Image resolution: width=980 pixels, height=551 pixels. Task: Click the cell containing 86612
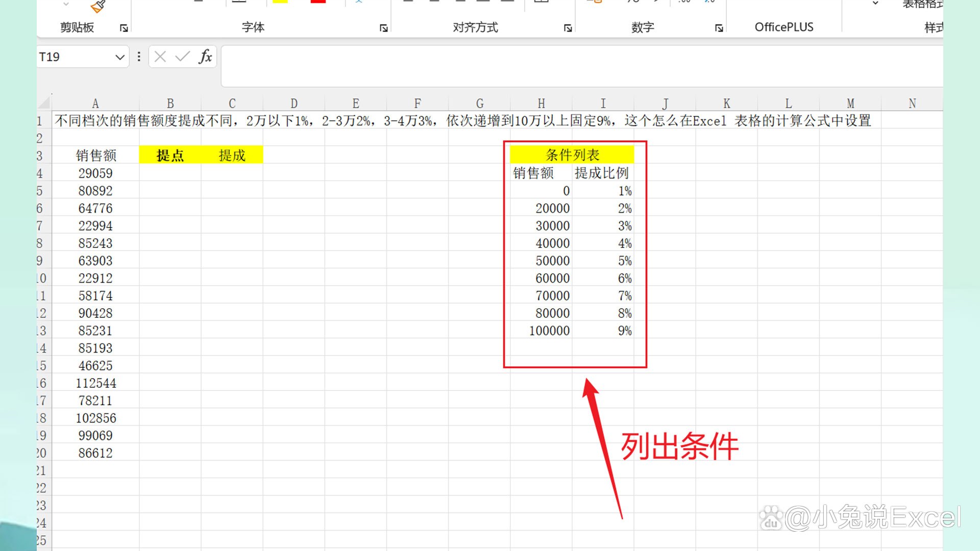[x=95, y=453]
